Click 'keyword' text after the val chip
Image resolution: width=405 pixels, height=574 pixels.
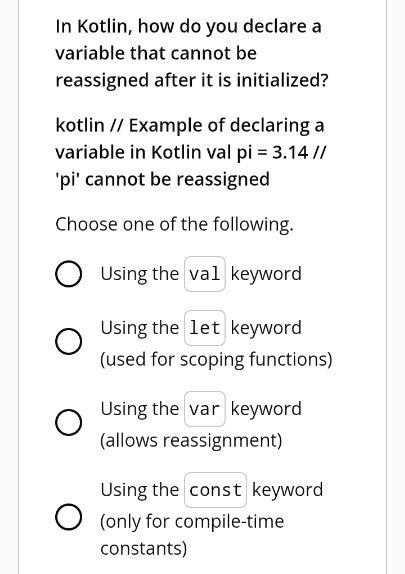pos(266,274)
